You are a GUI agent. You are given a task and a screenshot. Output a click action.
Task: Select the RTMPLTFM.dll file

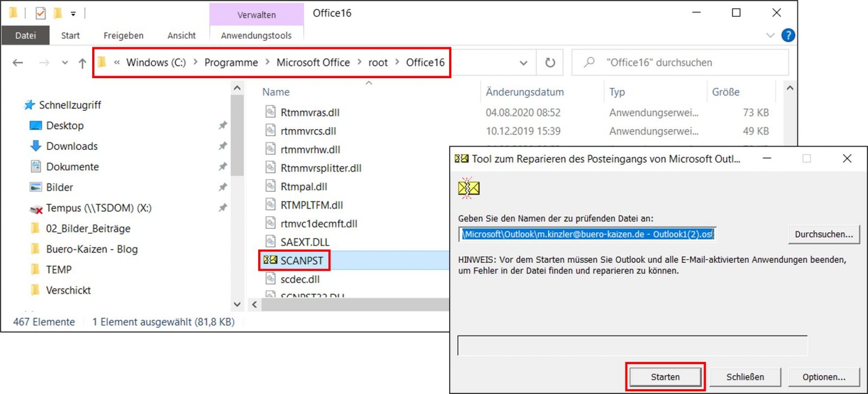tap(311, 205)
